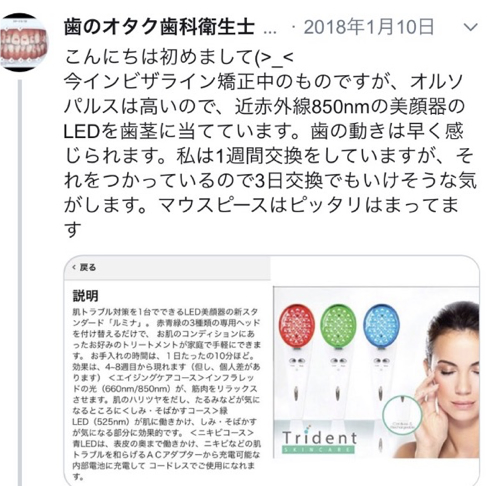
Task: Expand the tweet options chevron menu
Action: 471,27
